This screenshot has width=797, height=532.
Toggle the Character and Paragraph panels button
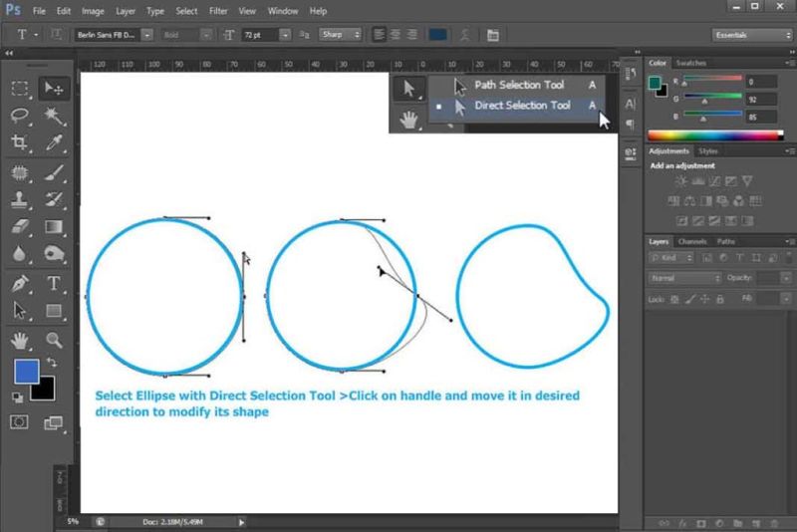click(492, 35)
